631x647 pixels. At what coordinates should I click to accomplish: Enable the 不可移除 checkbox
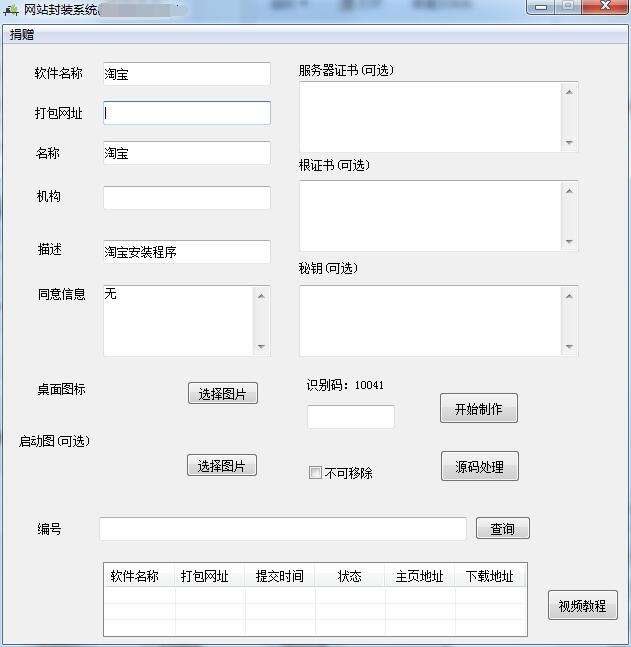point(315,472)
